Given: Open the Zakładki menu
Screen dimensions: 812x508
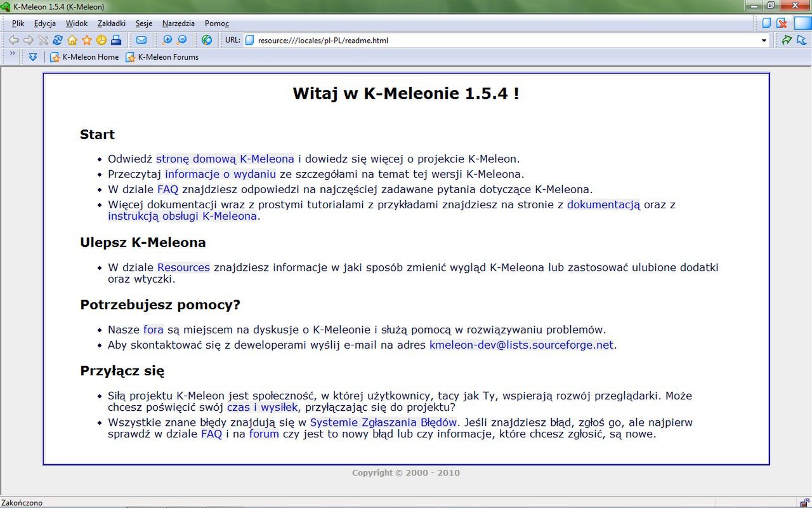Looking at the screenshot, I should coord(111,23).
